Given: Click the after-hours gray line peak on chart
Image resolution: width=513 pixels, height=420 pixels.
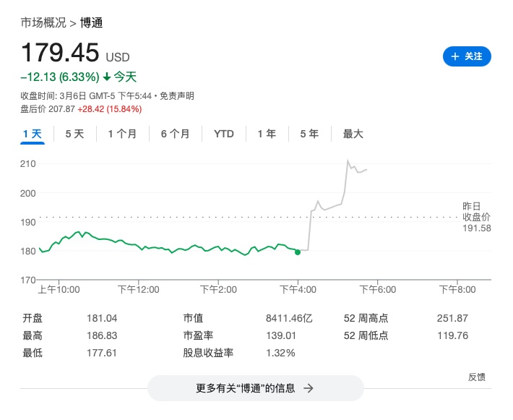Looking at the screenshot, I should coord(348,160).
